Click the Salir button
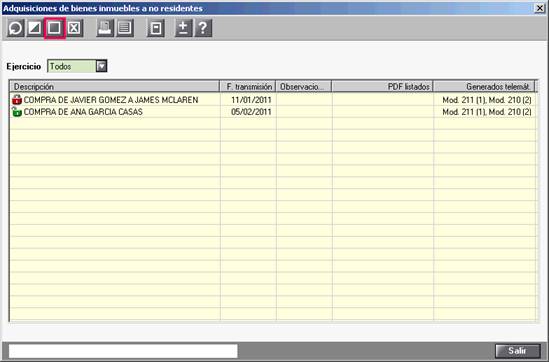Viewport: 549px width, 362px height. pyautogui.click(x=518, y=350)
